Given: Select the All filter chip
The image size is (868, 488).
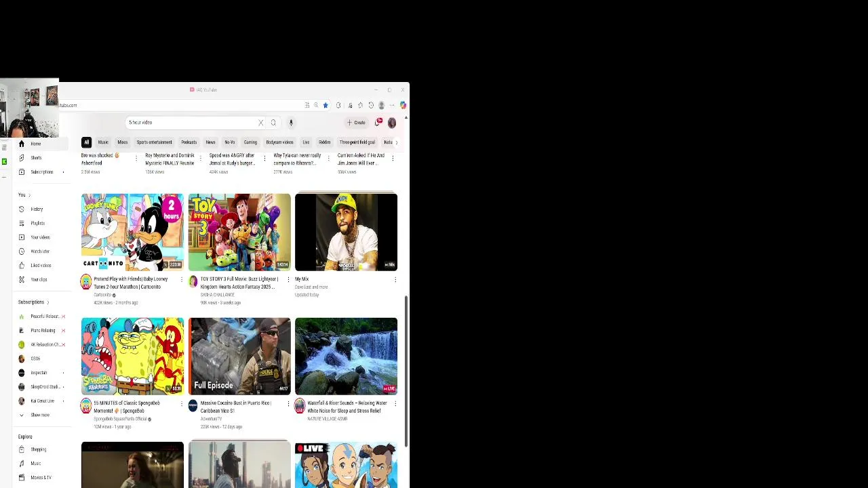Looking at the screenshot, I should [x=86, y=142].
